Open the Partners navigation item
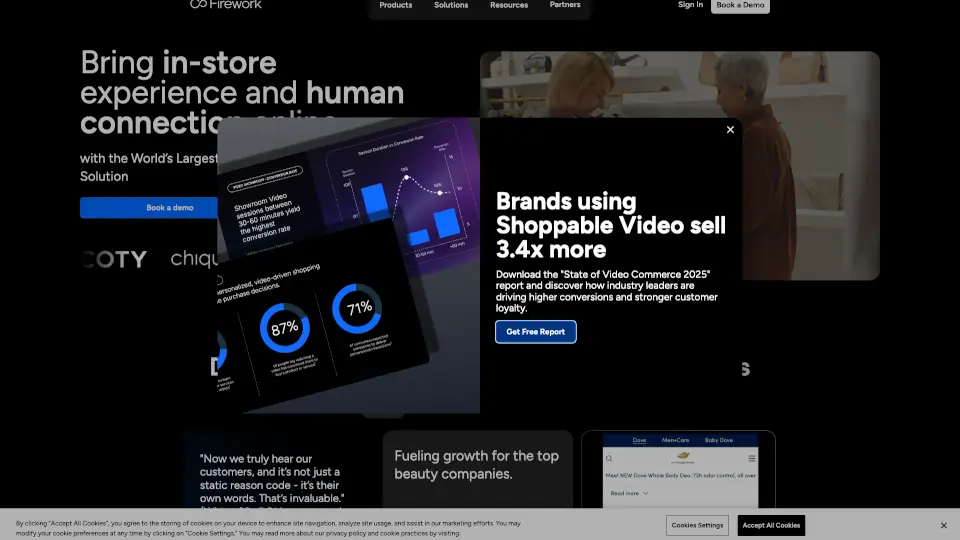The width and height of the screenshot is (960, 540). [x=565, y=5]
